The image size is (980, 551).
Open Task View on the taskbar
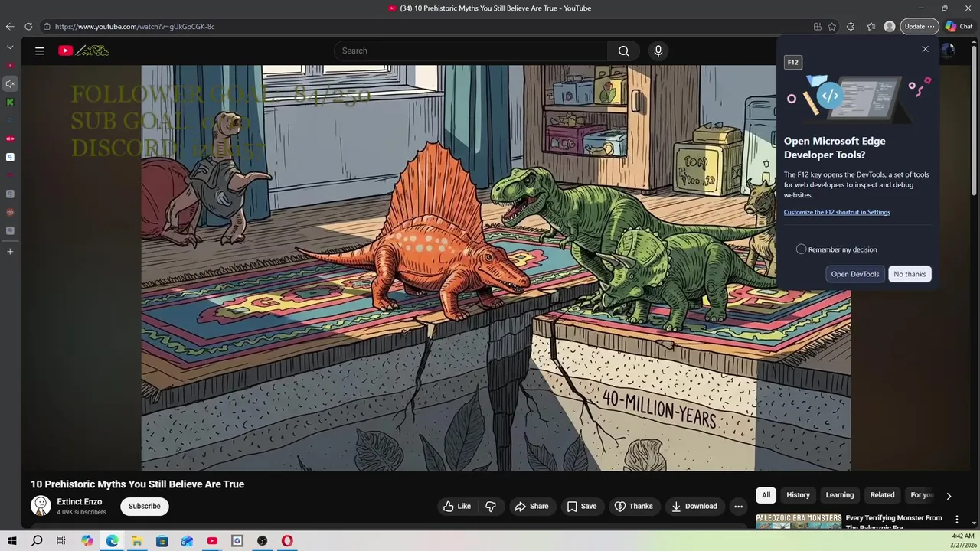(61, 541)
